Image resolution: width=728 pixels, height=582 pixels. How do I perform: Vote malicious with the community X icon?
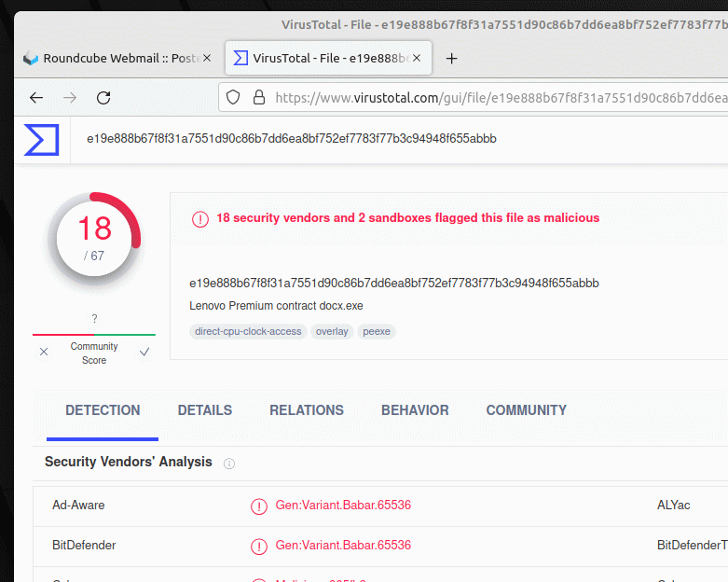click(44, 352)
